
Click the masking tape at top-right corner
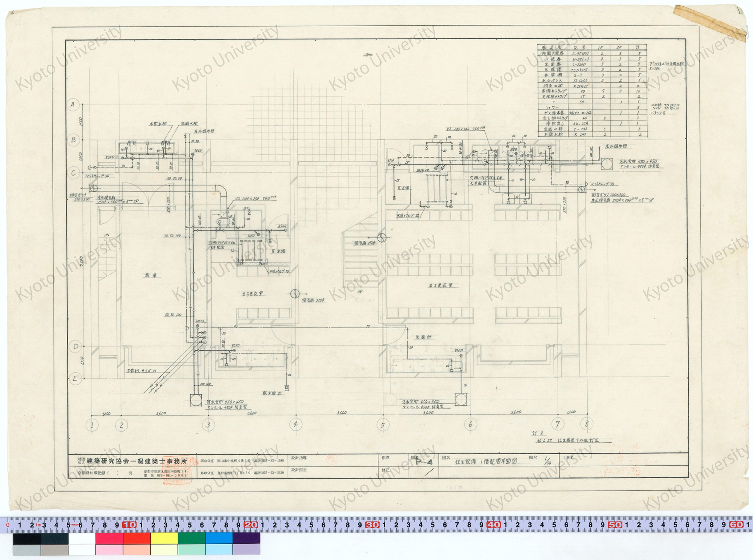click(x=710, y=22)
